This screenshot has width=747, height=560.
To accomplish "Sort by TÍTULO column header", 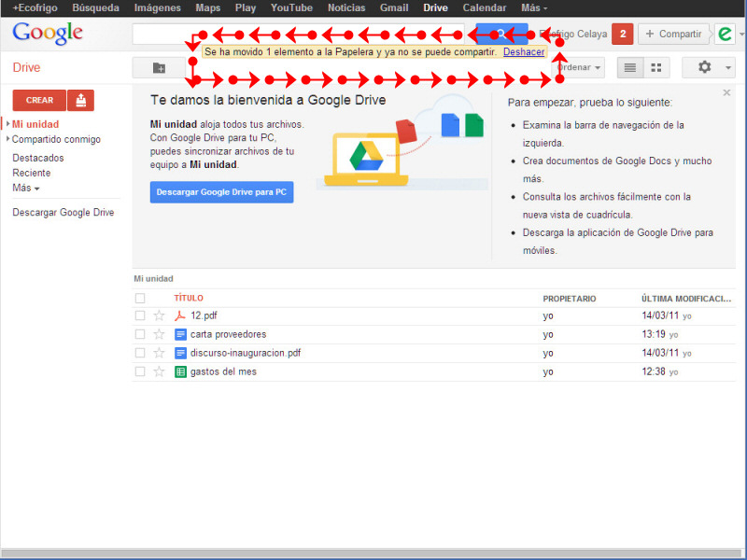I will pos(189,298).
